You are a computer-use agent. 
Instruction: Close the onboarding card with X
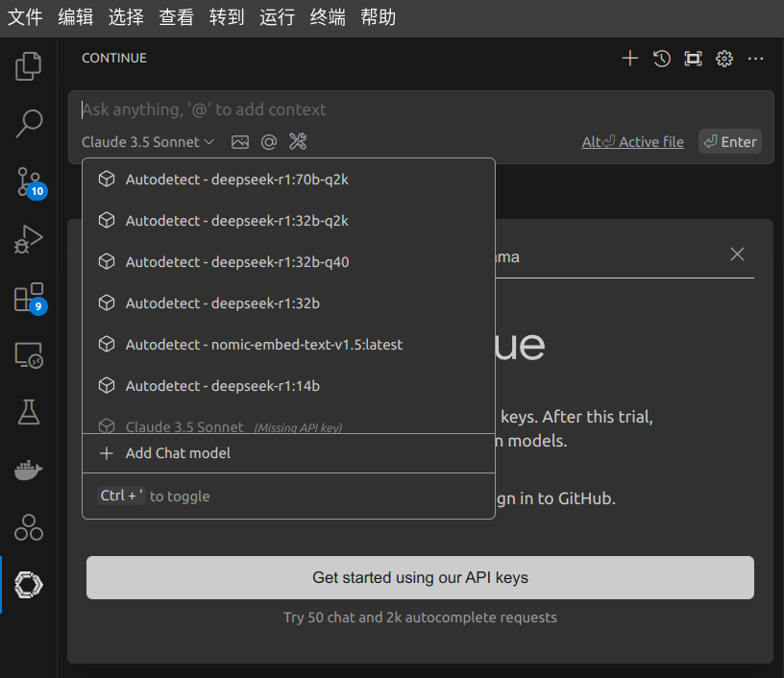coord(737,254)
